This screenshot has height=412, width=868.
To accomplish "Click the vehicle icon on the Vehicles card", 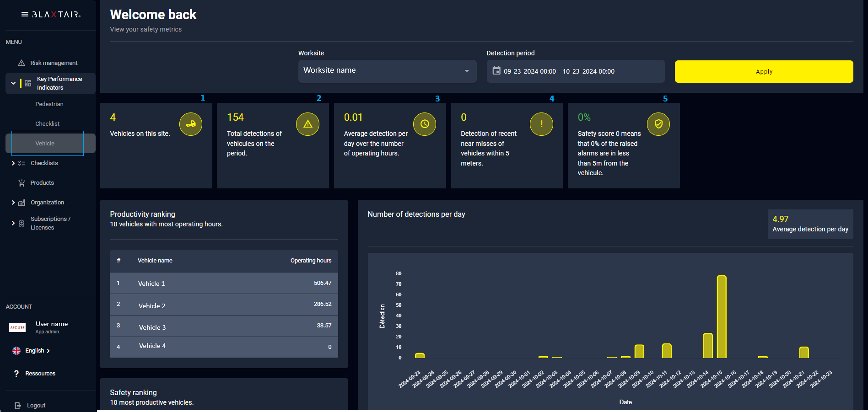I will [191, 124].
